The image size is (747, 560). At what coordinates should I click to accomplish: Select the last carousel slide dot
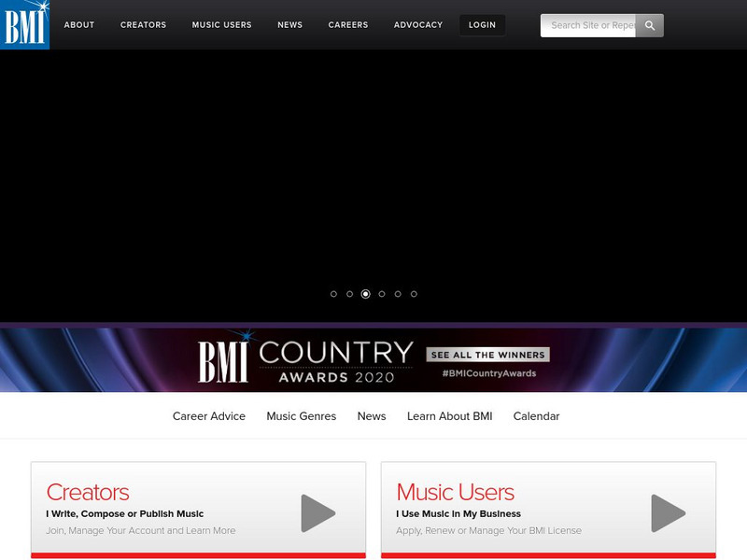(x=414, y=294)
